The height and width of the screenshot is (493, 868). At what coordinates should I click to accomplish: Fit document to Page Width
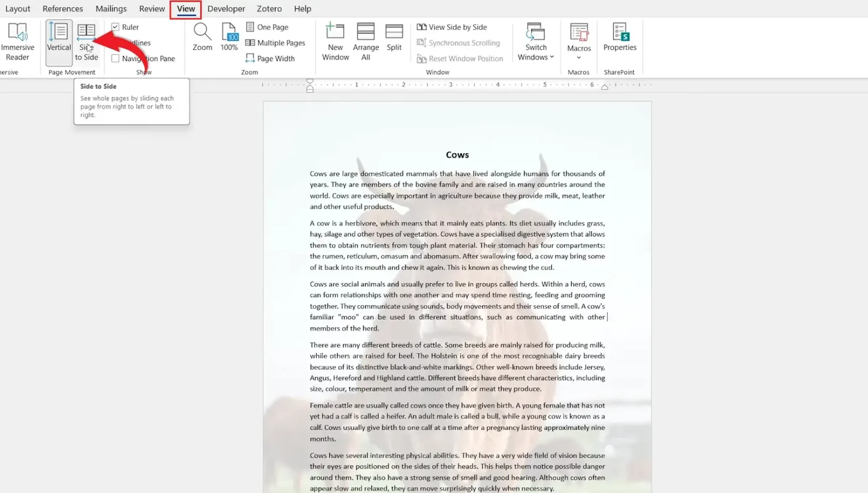270,58
